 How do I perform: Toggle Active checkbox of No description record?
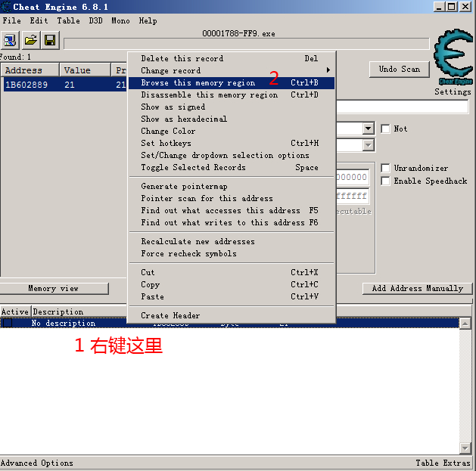tap(8, 323)
